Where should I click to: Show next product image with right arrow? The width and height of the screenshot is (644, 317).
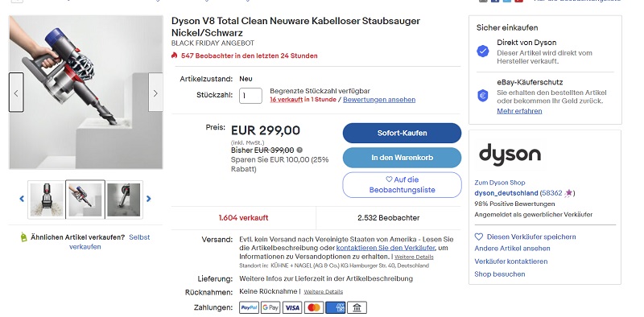[155, 93]
